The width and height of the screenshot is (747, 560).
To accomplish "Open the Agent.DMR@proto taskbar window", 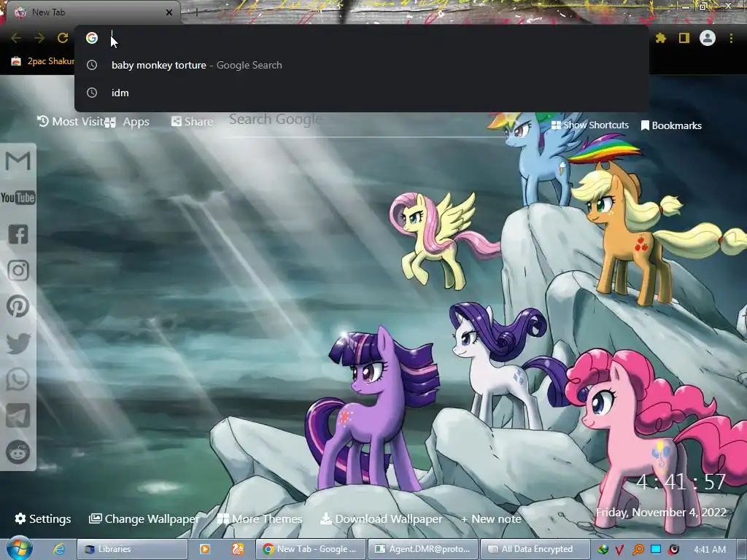I will [x=423, y=549].
